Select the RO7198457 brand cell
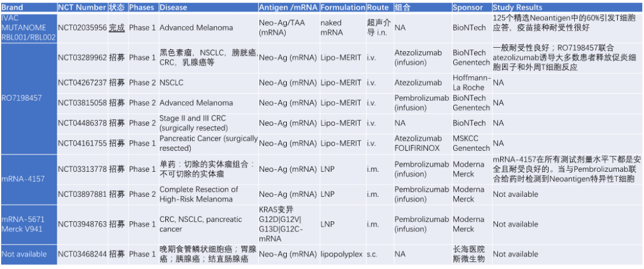This screenshot has height=269, width=644. 22,98
